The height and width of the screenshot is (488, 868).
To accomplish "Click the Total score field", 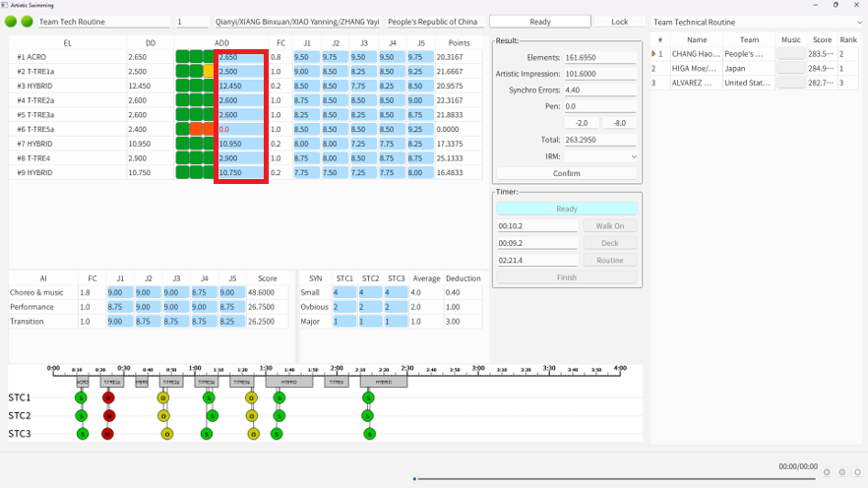I will click(600, 140).
